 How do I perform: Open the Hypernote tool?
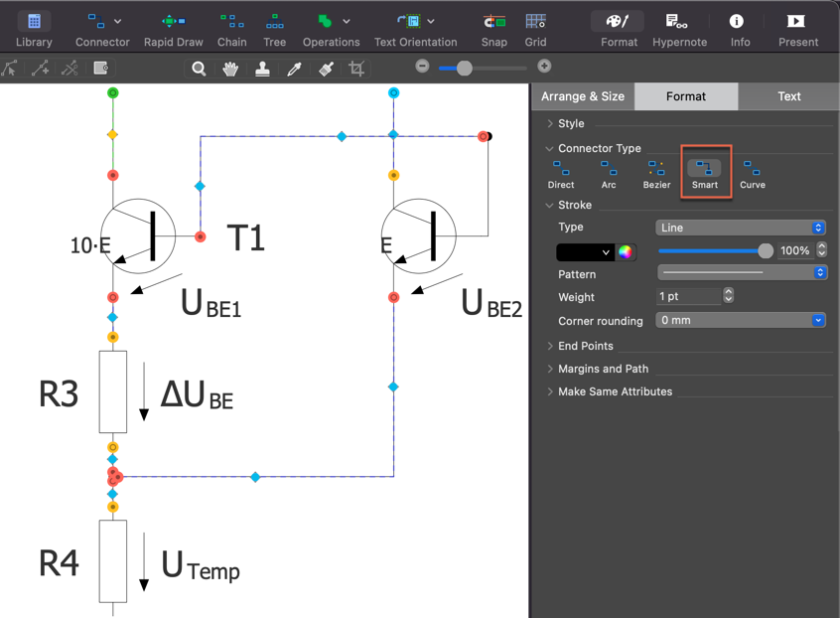(x=679, y=29)
